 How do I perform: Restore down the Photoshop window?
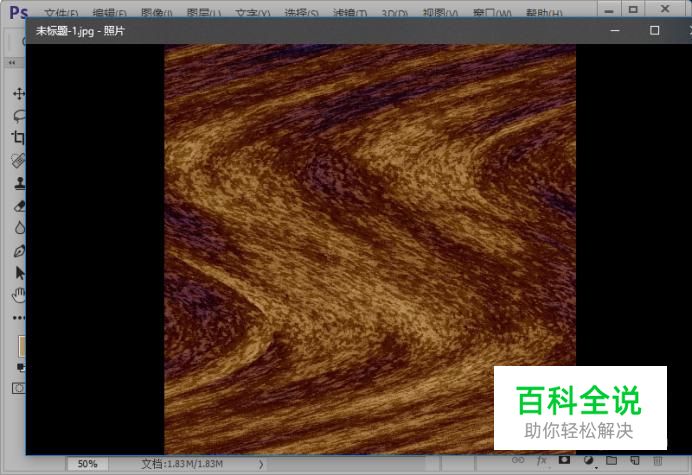pos(633,9)
